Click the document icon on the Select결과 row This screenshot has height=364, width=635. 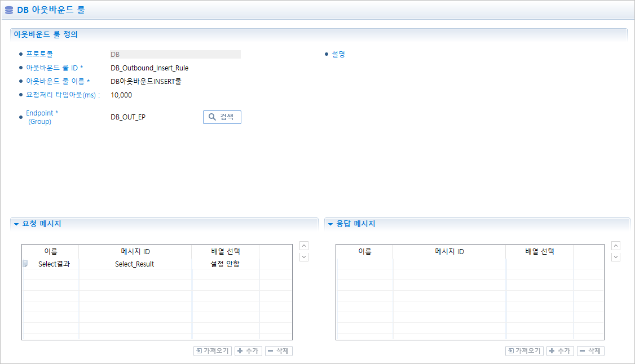click(x=25, y=264)
